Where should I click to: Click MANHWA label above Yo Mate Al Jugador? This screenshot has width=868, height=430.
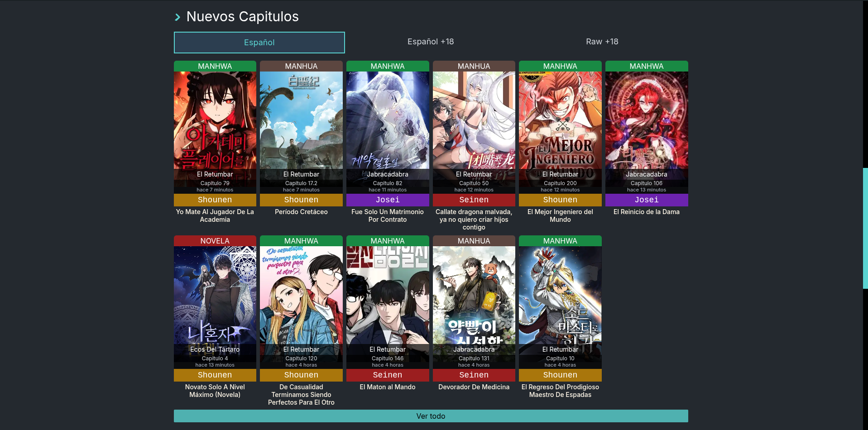(x=215, y=66)
